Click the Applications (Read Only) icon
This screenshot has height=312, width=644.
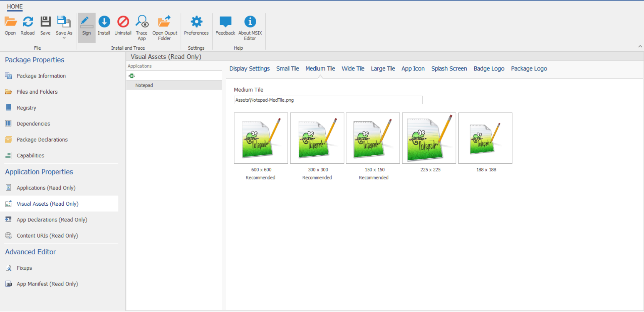click(x=8, y=188)
